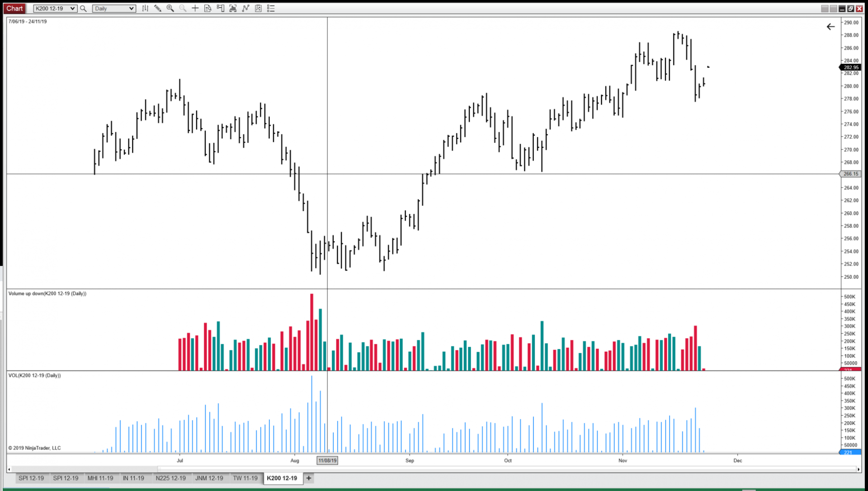Click the instrument search magnifier icon
Image resolution: width=868 pixels, height=491 pixels.
(83, 9)
